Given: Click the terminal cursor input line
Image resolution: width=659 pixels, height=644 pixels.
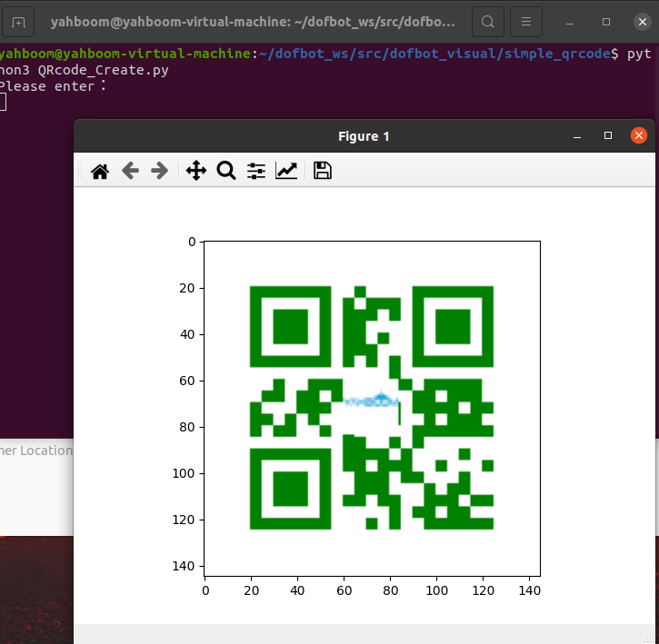Looking at the screenshot, I should coord(3,102).
